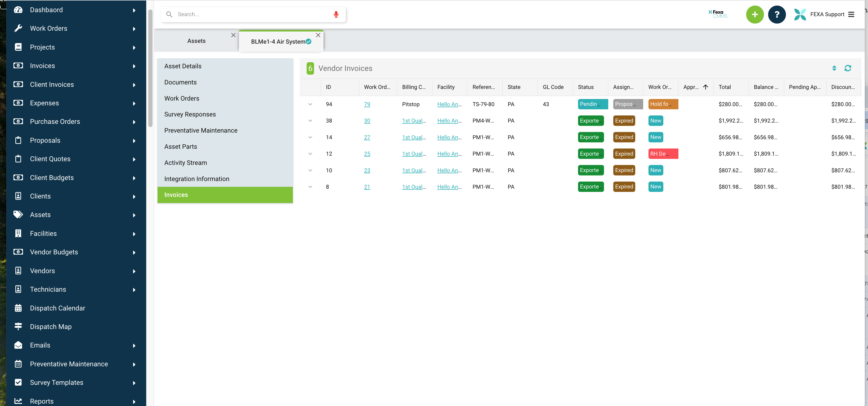Click the RH De... red badge in row 12
Viewport: 868px width, 406px height.
[663, 154]
